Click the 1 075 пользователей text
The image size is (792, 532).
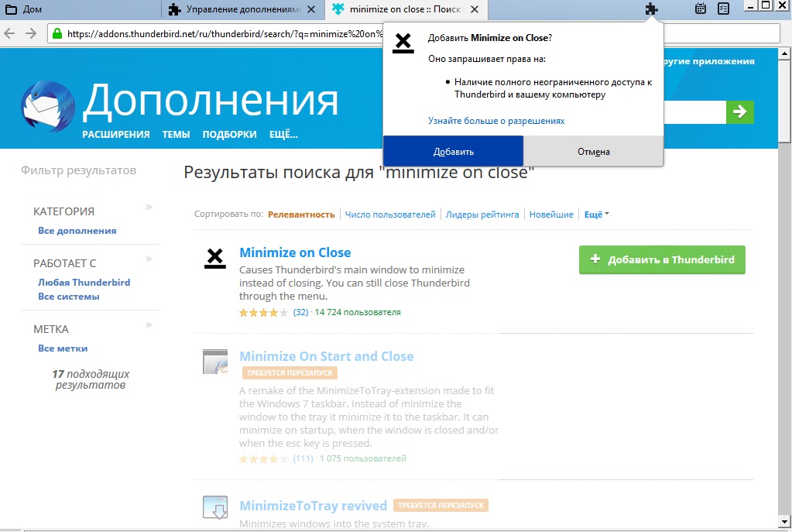(362, 458)
